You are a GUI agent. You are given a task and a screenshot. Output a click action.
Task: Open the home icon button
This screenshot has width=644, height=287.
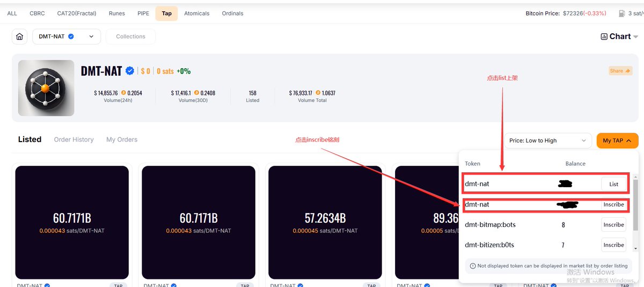tap(19, 36)
